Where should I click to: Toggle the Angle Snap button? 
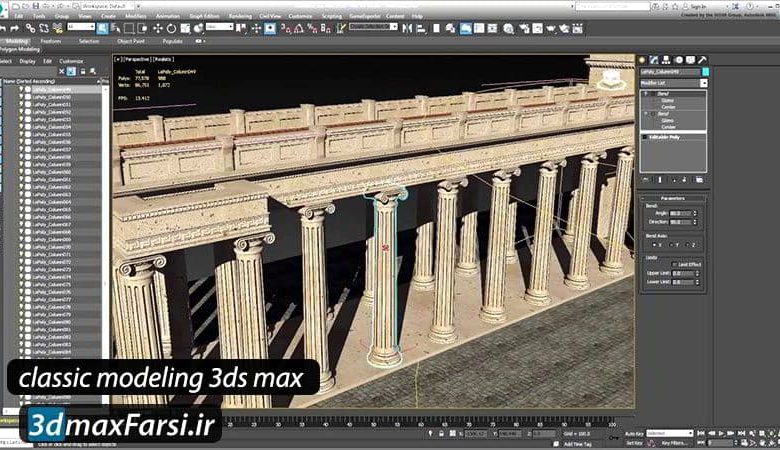pos(299,28)
